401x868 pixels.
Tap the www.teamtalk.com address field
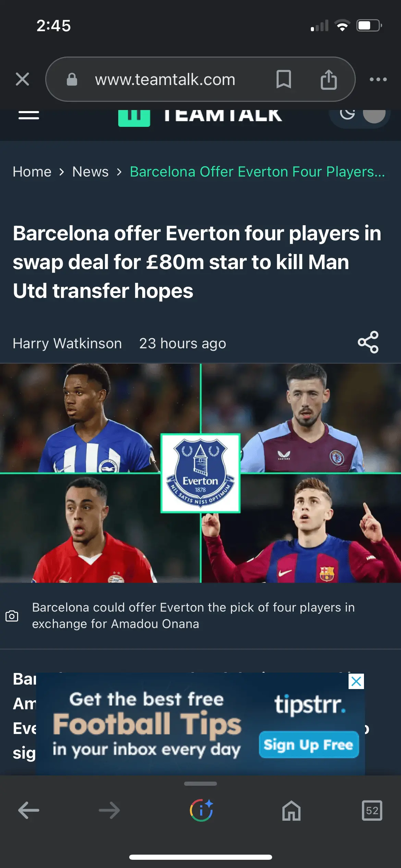coord(165,79)
